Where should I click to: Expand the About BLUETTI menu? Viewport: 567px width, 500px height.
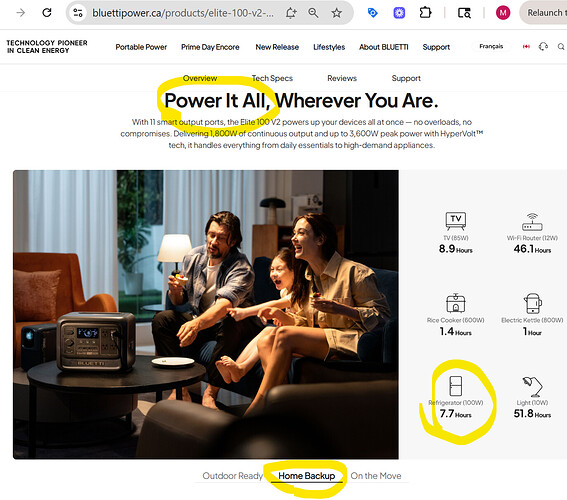(x=383, y=47)
